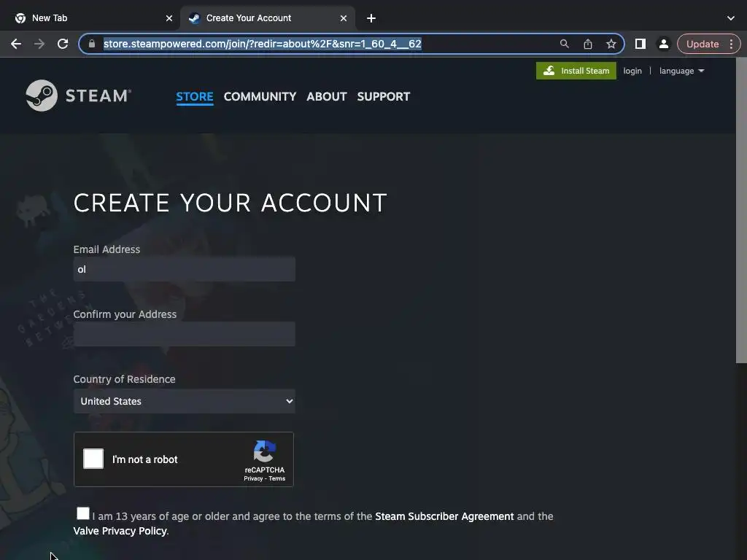The height and width of the screenshot is (560, 747).
Task: Select the Create Your Account tab
Action: tap(267, 18)
